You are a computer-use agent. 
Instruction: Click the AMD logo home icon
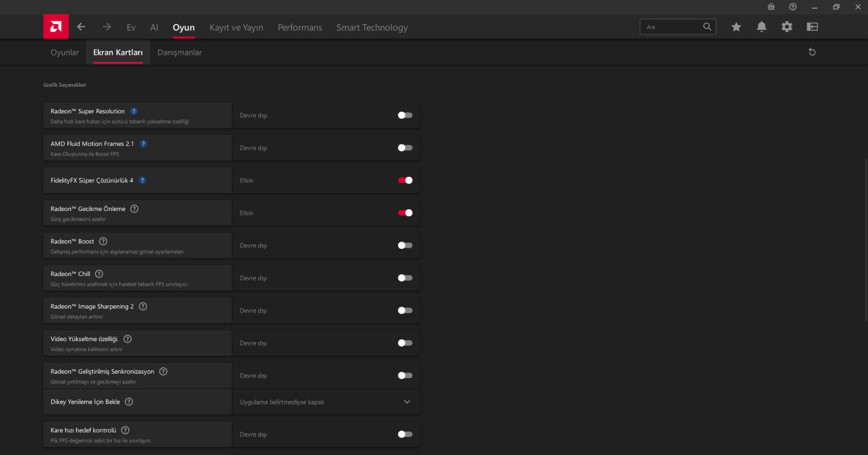56,27
